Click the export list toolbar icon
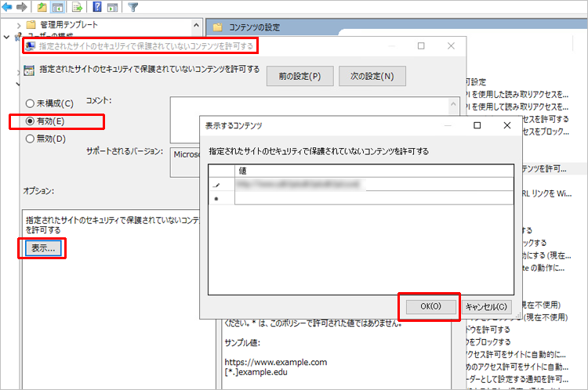Screen dimensions: 588x390 [77, 8]
